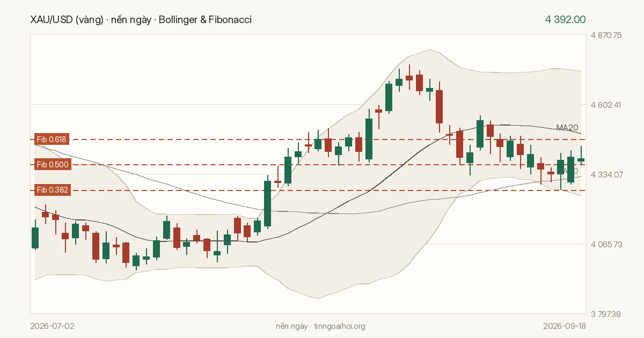
Task: Click the start date 2026-07-02 label
Action: click(53, 326)
